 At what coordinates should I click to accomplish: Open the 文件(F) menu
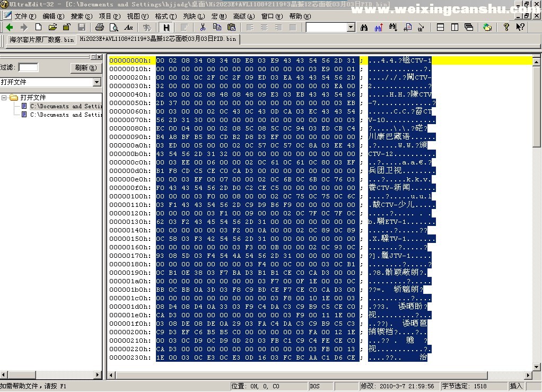25,16
